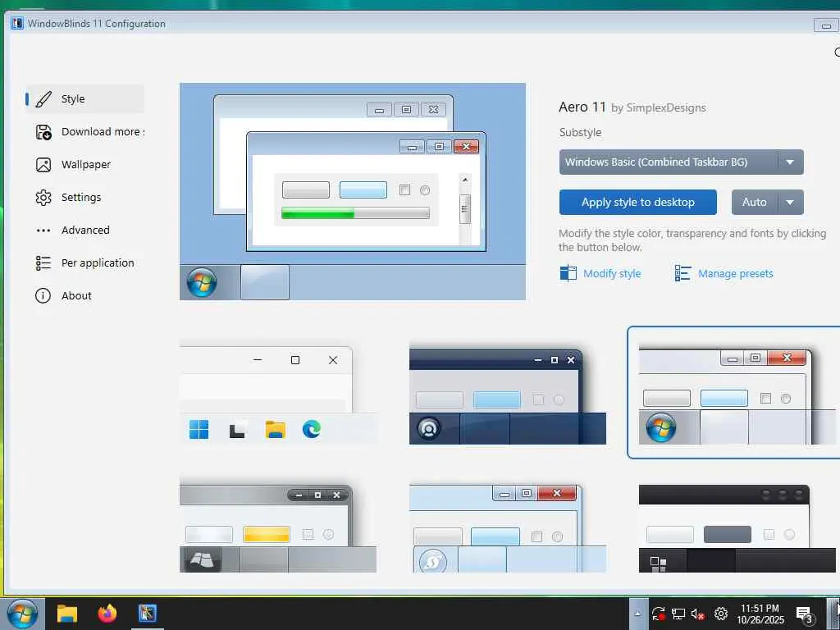Click the sync tray icon with red dot
Image resolution: width=840 pixels, height=630 pixels.
click(659, 614)
